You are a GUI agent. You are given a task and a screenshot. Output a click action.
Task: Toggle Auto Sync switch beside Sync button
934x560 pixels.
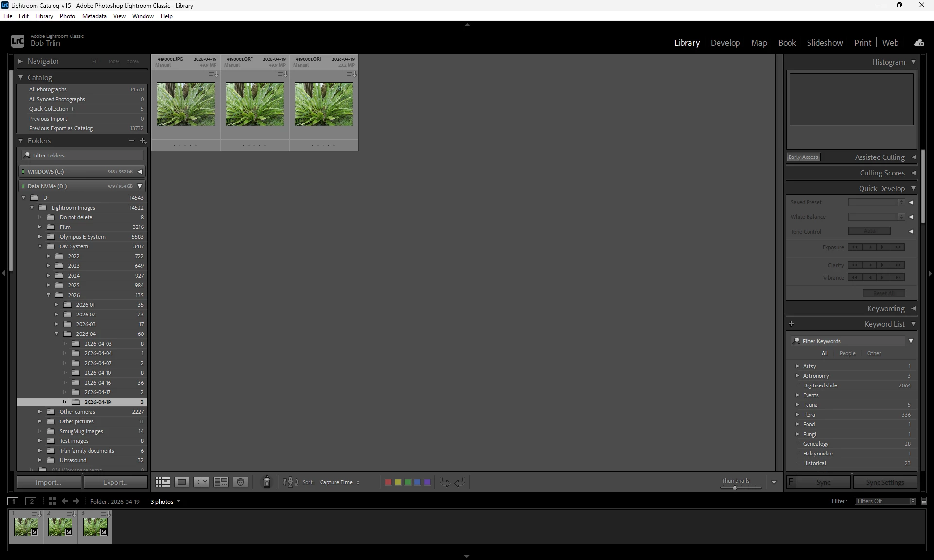(791, 482)
